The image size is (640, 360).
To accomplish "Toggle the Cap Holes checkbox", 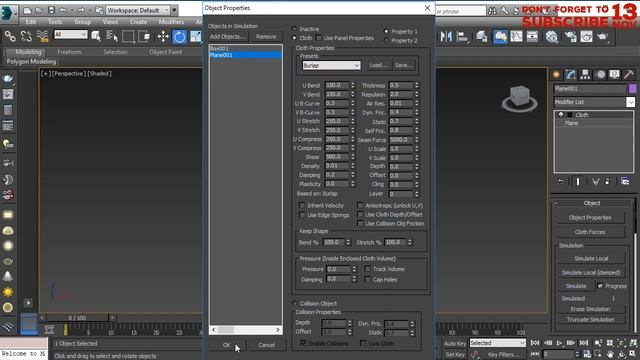I will 368,279.
